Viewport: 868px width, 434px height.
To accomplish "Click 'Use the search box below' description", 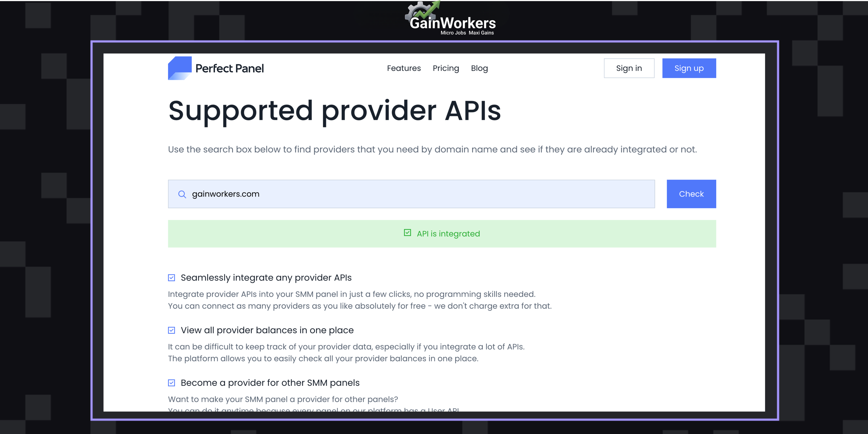I will coord(432,149).
